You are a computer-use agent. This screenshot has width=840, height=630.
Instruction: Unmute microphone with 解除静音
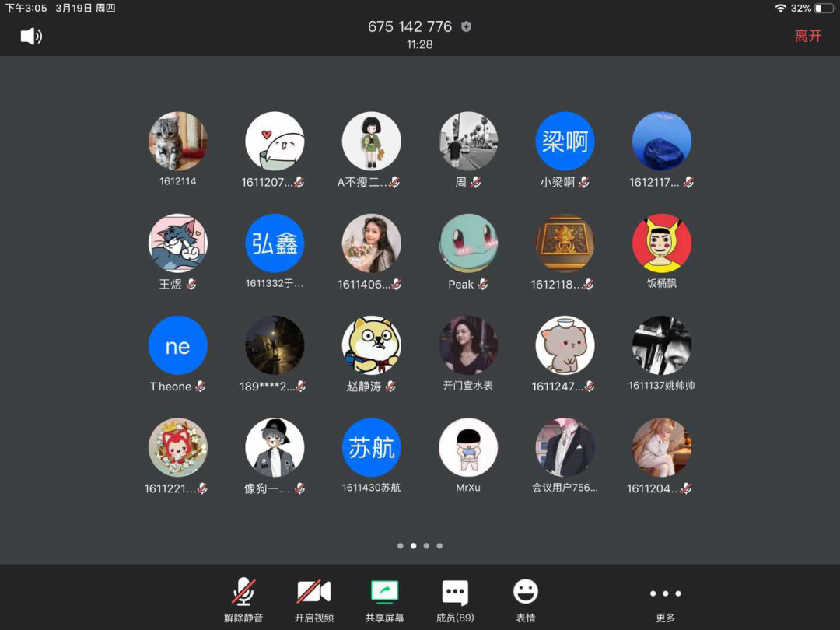click(243, 600)
